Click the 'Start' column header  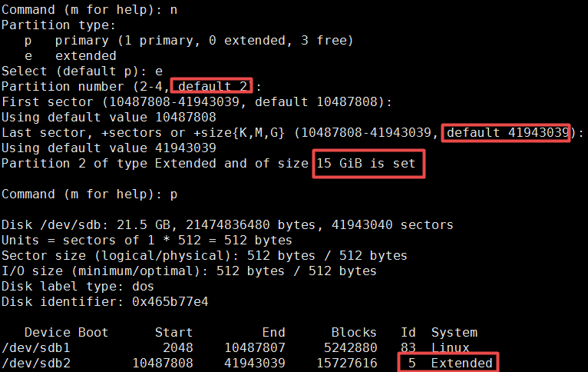pyautogui.click(x=173, y=332)
